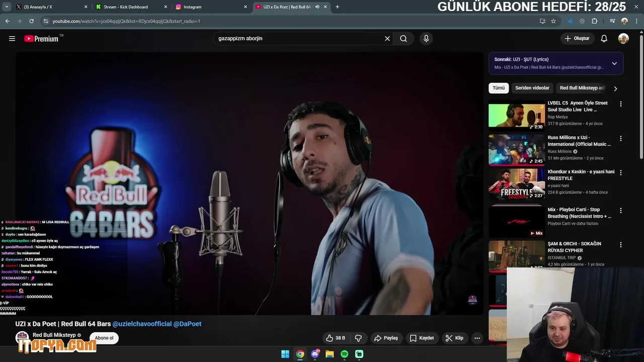Open options for Khontkar x Keskin video

[620, 172]
